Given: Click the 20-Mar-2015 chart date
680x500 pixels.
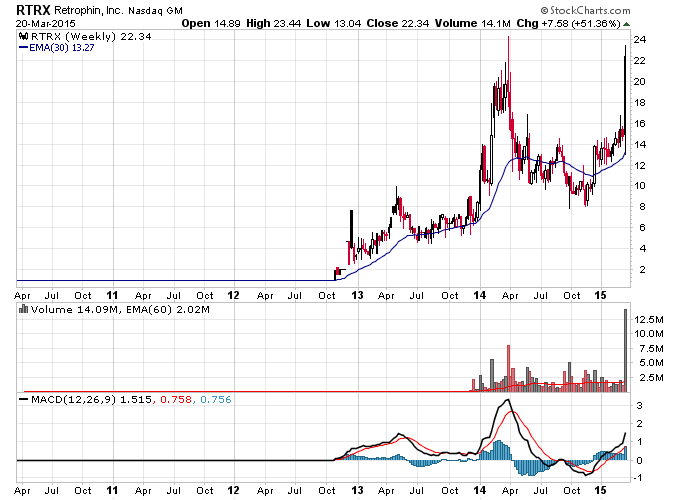Looking at the screenshot, I should coord(46,23).
